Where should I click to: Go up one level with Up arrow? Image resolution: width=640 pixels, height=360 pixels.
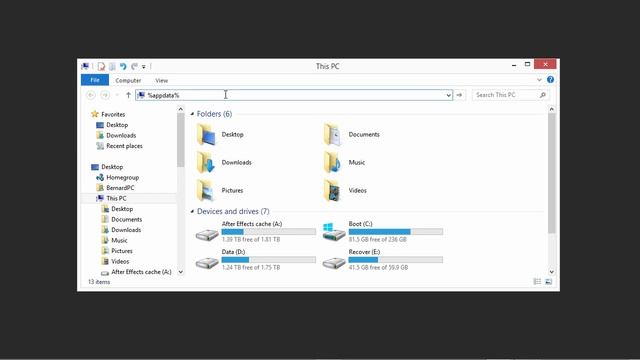pos(128,95)
